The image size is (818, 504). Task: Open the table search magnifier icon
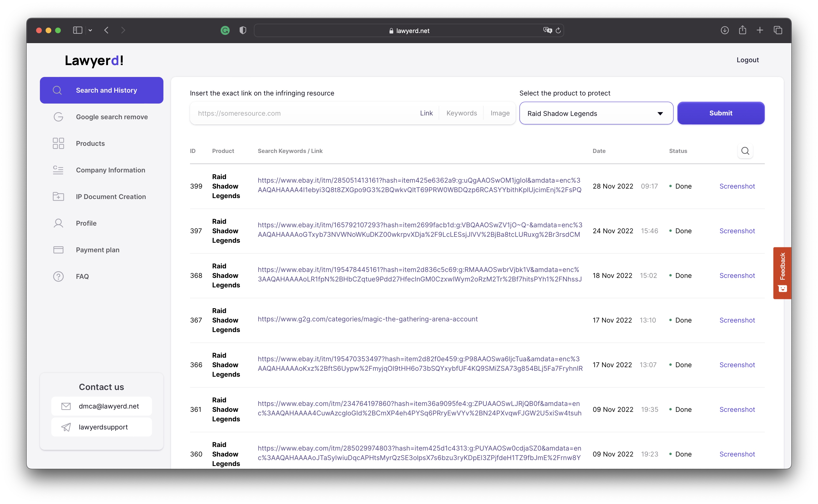pyautogui.click(x=746, y=151)
